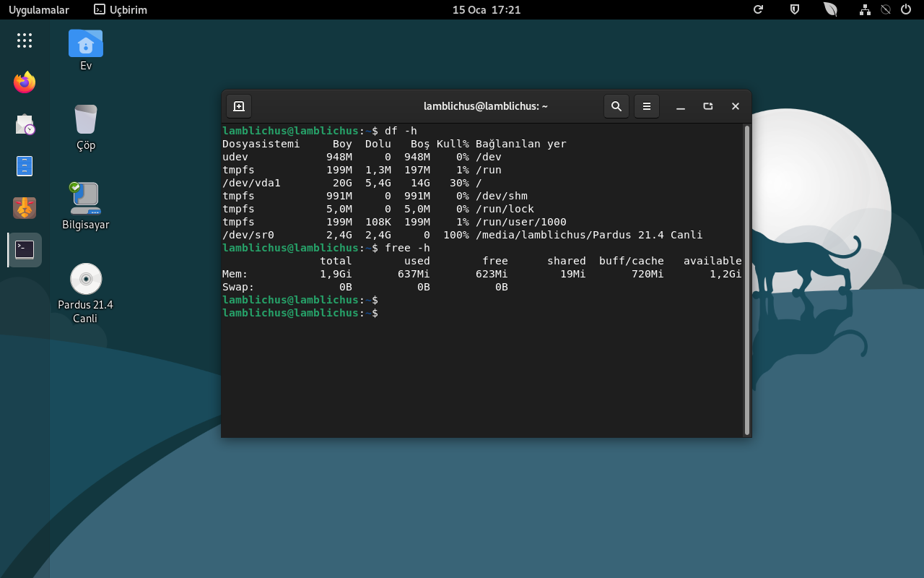This screenshot has width=924, height=578.
Task: Launch the Pardus lion icon app
Action: click(25, 208)
